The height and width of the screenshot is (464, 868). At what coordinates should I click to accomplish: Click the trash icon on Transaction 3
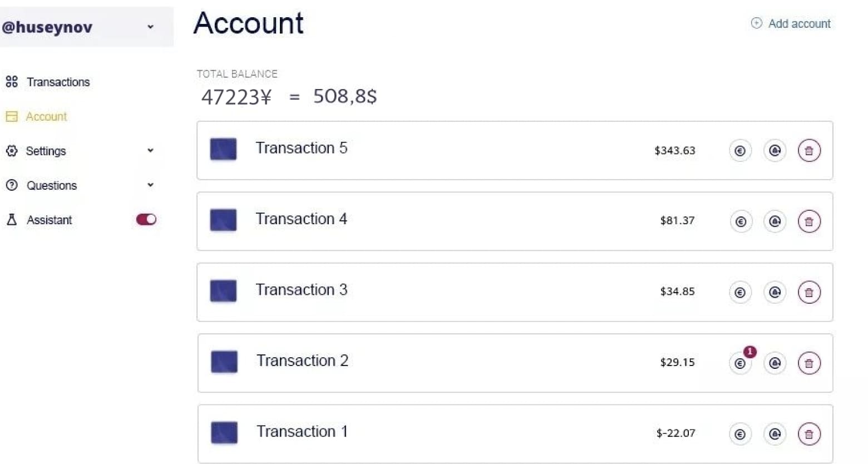[x=809, y=293]
